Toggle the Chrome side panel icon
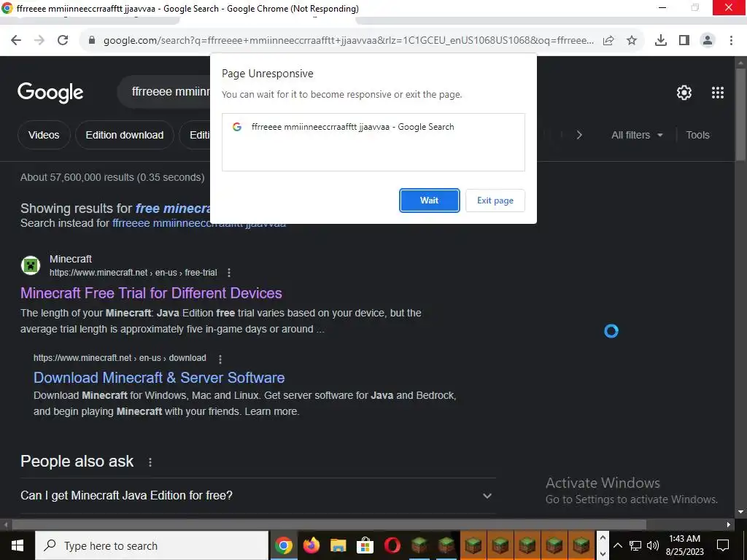Viewport: 747px width, 560px height. [684, 41]
